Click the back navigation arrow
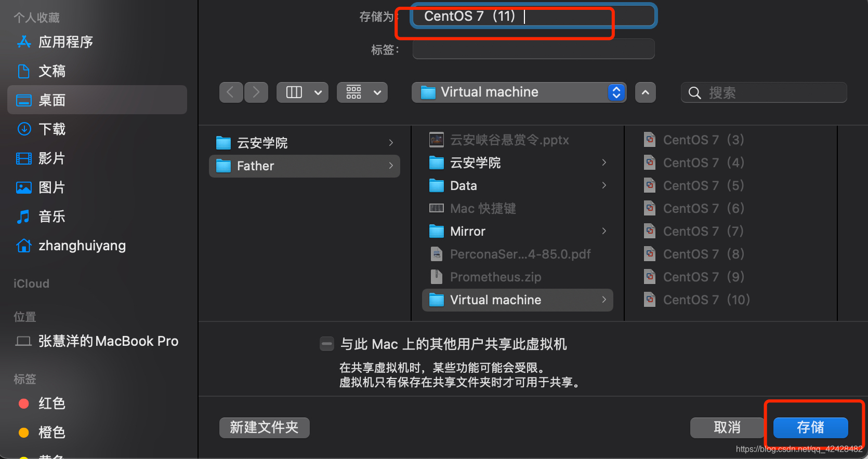This screenshot has height=459, width=868. coord(231,92)
